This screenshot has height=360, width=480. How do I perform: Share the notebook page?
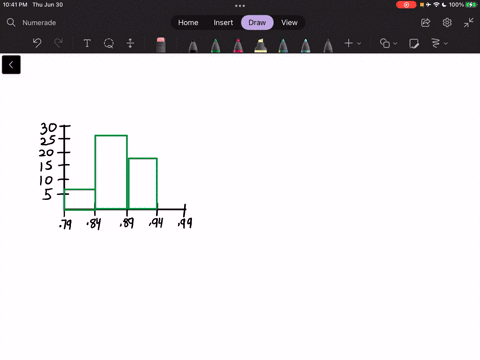pyautogui.click(x=426, y=23)
